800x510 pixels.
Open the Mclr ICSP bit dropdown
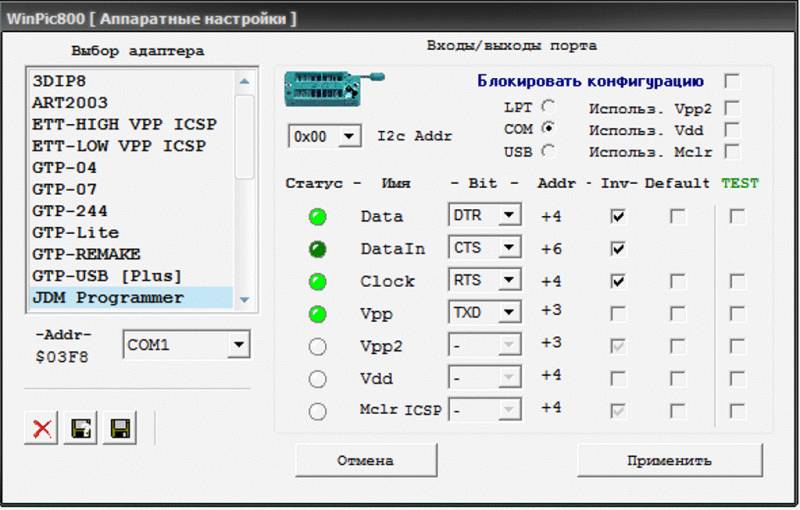[x=509, y=410]
